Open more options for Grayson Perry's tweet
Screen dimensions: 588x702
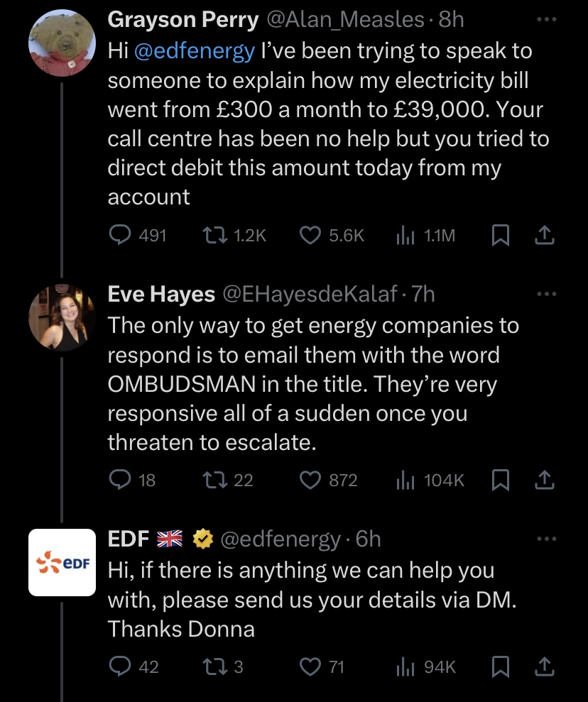(544, 20)
